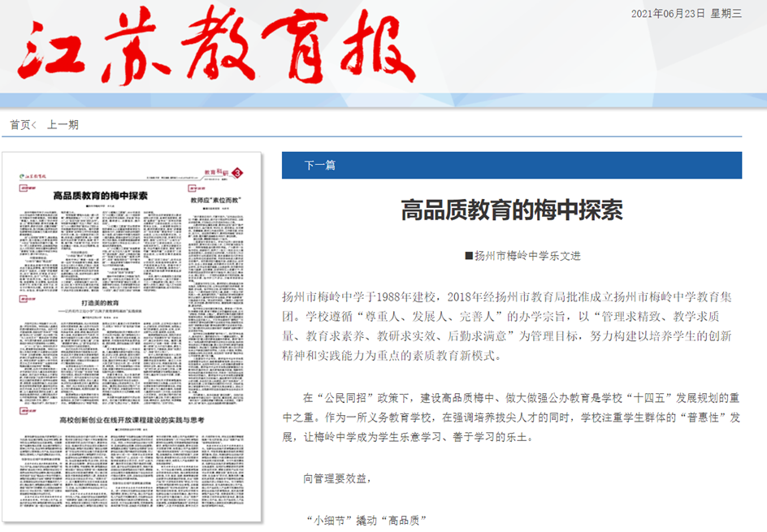Click the date 2021年06月23日 星期三
The height and width of the screenshot is (532, 767).
(x=687, y=14)
